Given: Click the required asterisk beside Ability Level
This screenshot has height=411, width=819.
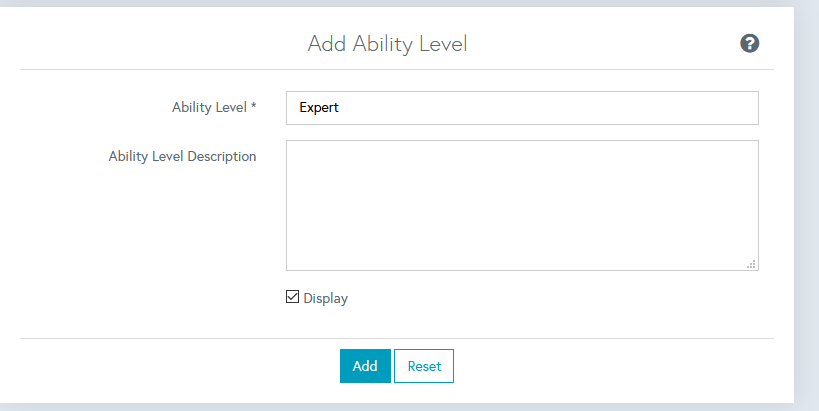Looking at the screenshot, I should [x=254, y=106].
